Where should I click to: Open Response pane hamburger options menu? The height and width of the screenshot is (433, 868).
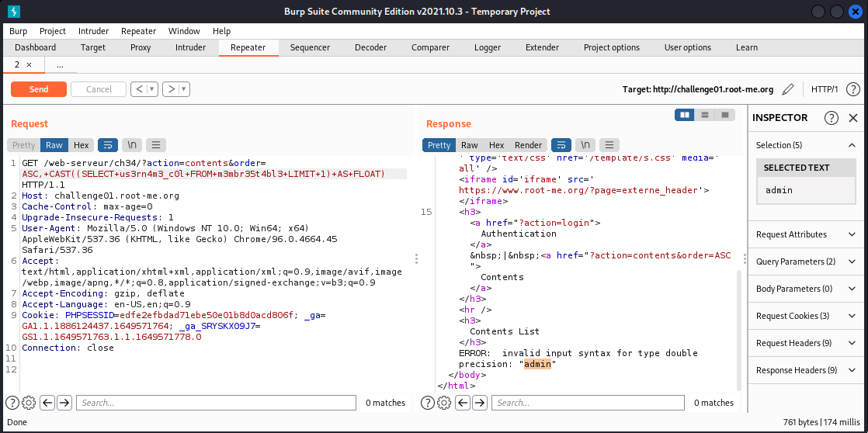(x=609, y=145)
